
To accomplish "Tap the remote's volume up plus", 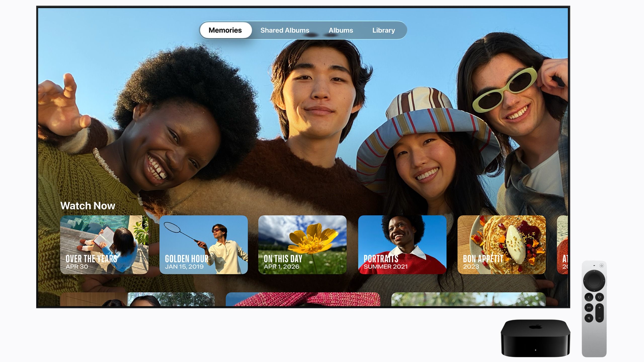I will [x=599, y=308].
